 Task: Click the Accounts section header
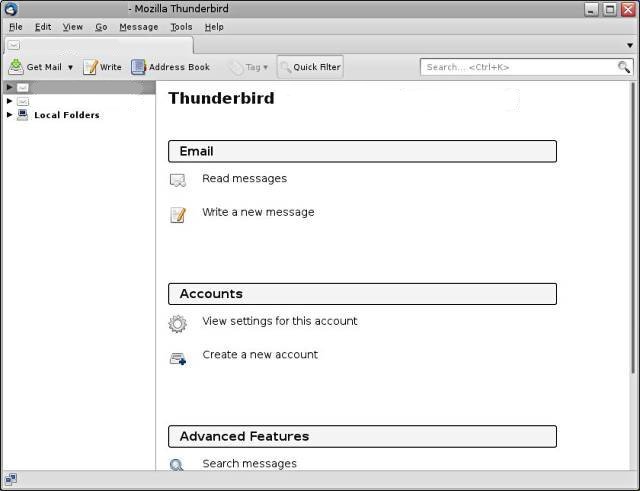click(x=362, y=294)
